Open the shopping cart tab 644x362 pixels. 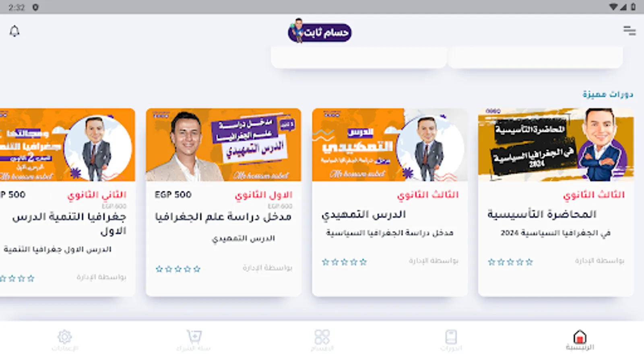(193, 340)
